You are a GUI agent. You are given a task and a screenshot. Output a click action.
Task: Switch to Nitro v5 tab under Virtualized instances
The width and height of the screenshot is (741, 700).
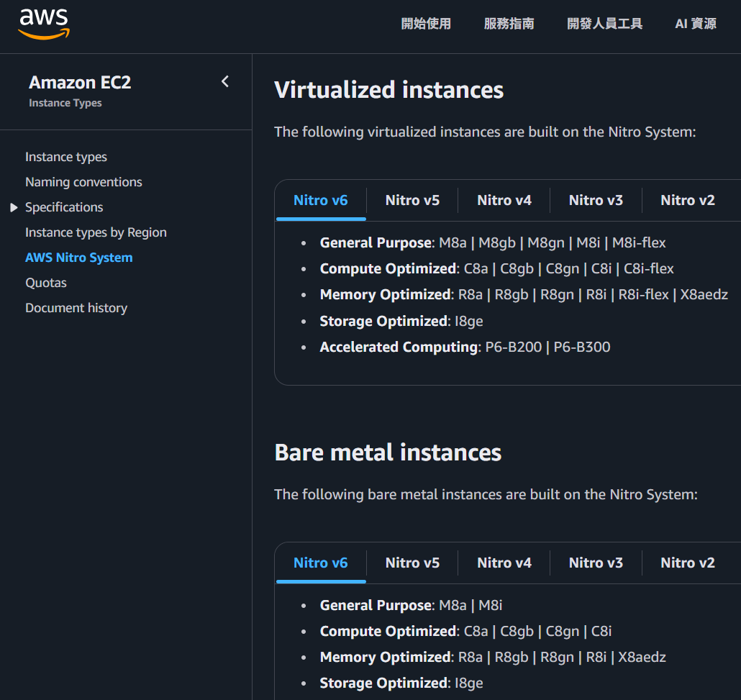(412, 200)
